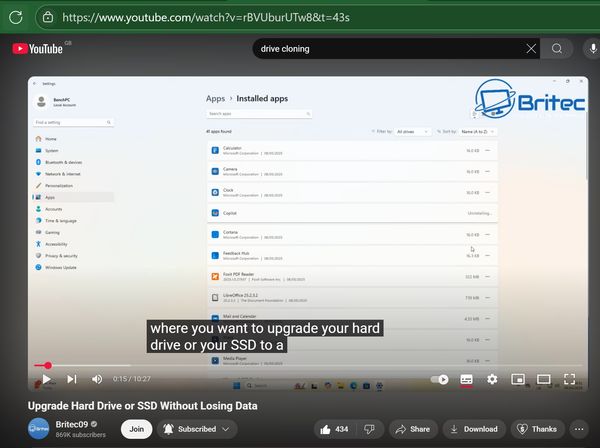Click the Copilot app row

click(x=352, y=213)
